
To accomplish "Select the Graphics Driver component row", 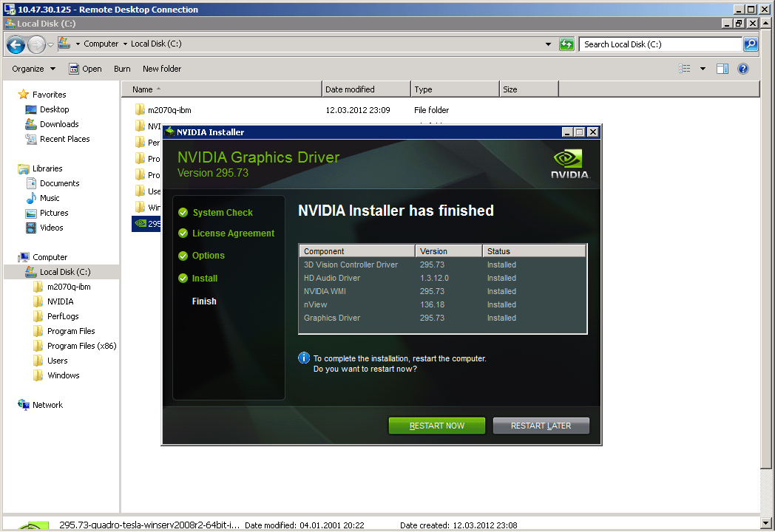I will (442, 318).
